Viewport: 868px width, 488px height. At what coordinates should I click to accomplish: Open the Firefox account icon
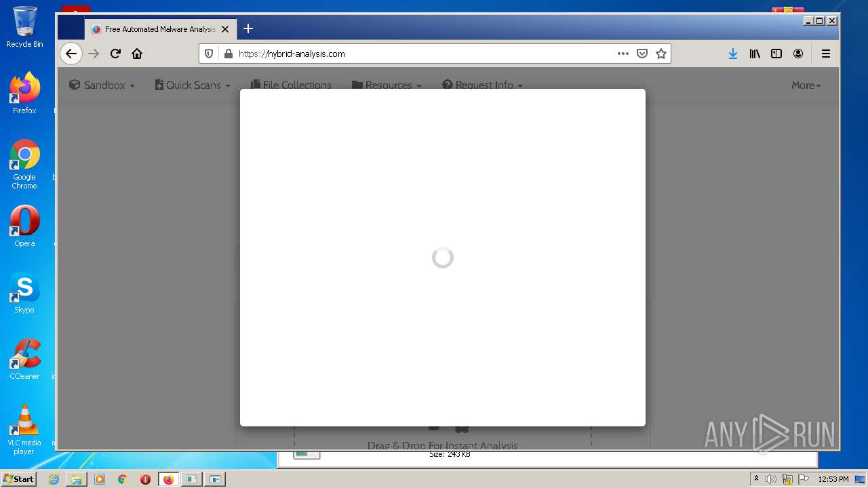point(798,54)
